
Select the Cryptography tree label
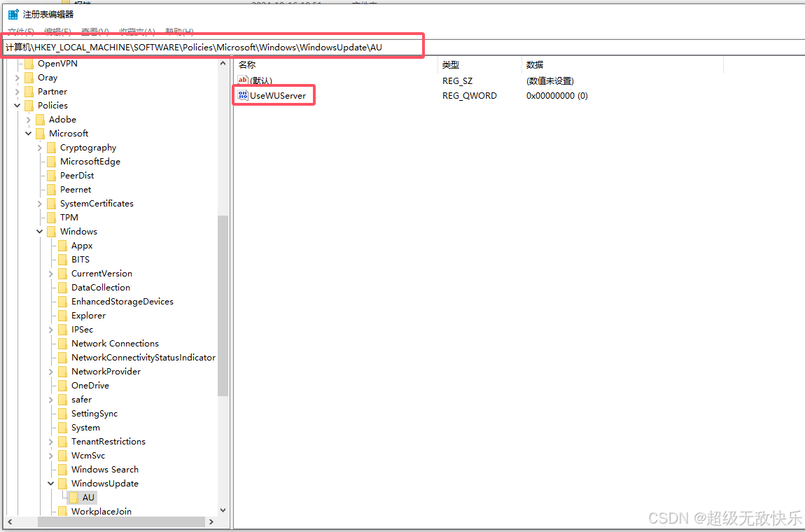pyautogui.click(x=88, y=148)
